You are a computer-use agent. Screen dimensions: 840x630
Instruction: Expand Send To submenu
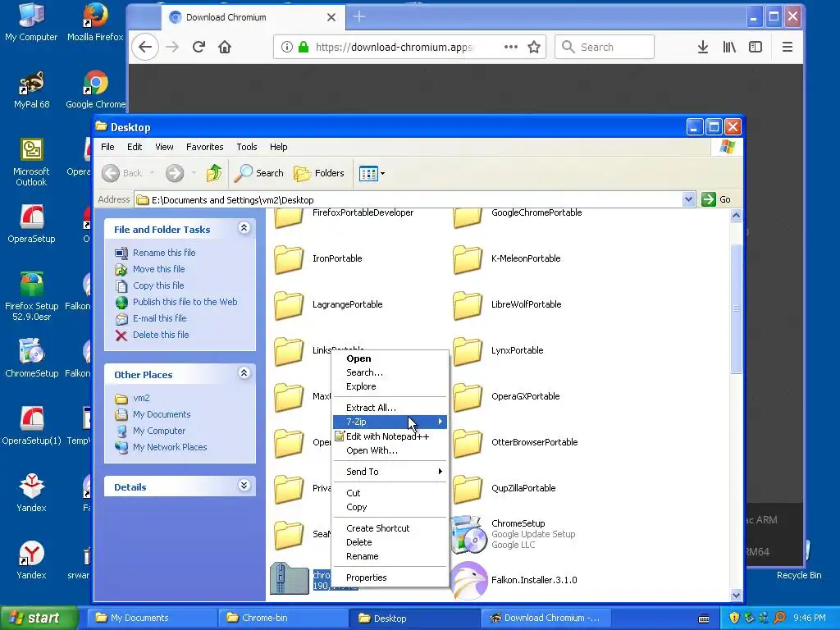coord(390,472)
